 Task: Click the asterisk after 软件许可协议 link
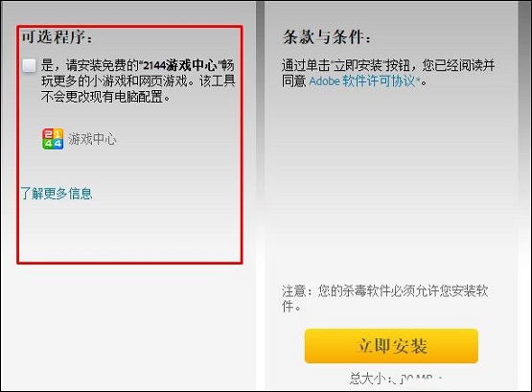(418, 80)
